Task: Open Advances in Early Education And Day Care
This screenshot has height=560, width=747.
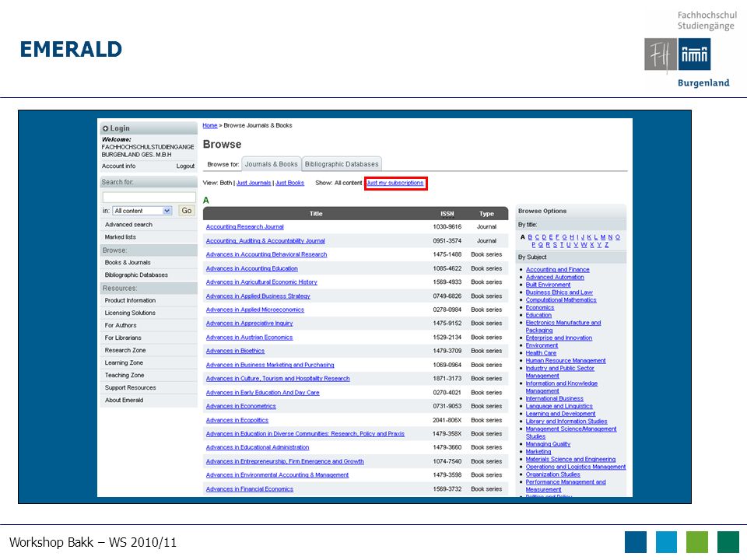Action: point(262,393)
